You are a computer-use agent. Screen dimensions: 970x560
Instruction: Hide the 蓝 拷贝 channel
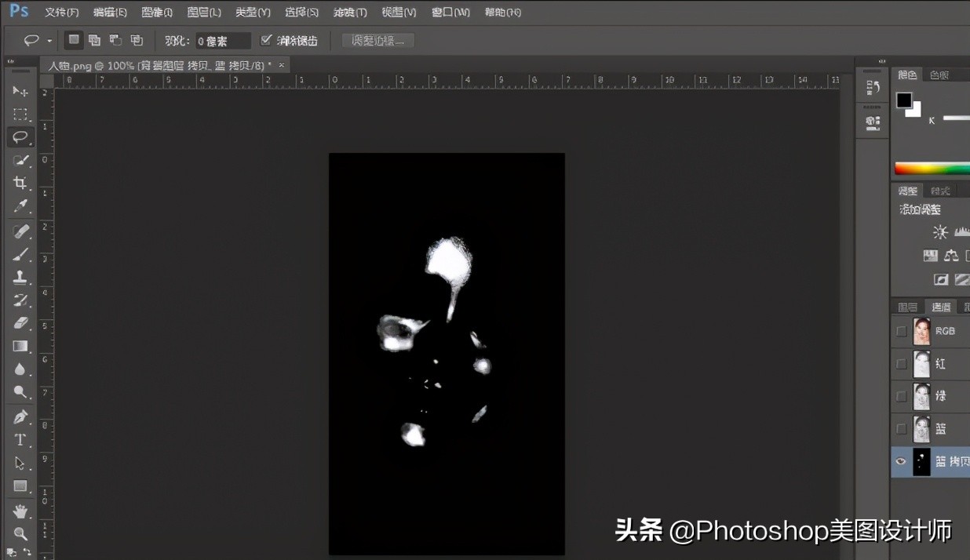tap(900, 462)
